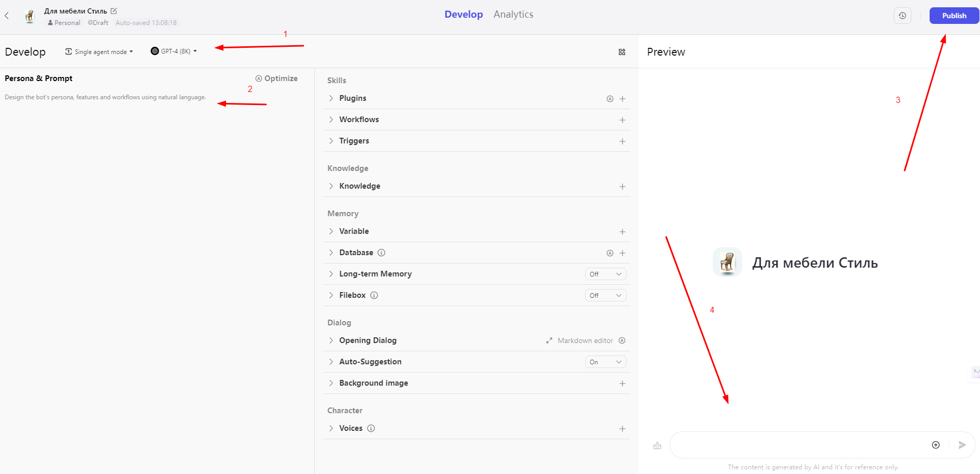Add a workflow with the plus icon

point(623,120)
